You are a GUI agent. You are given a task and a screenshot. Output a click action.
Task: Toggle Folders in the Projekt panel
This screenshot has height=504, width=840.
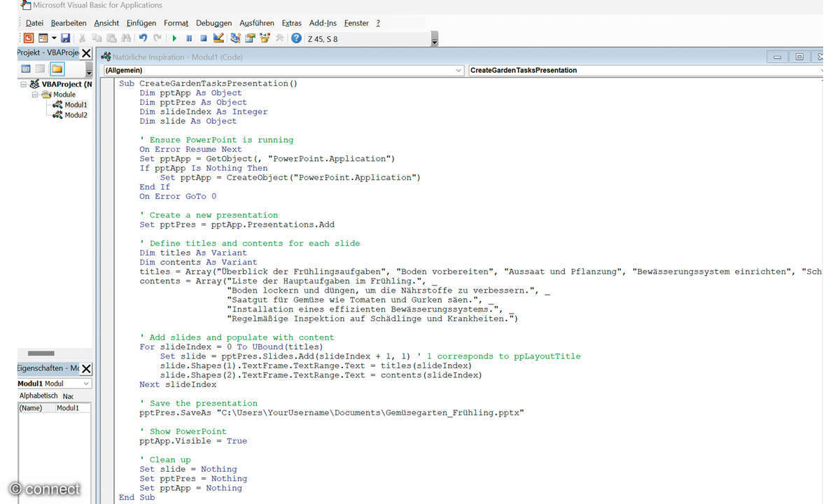point(57,69)
